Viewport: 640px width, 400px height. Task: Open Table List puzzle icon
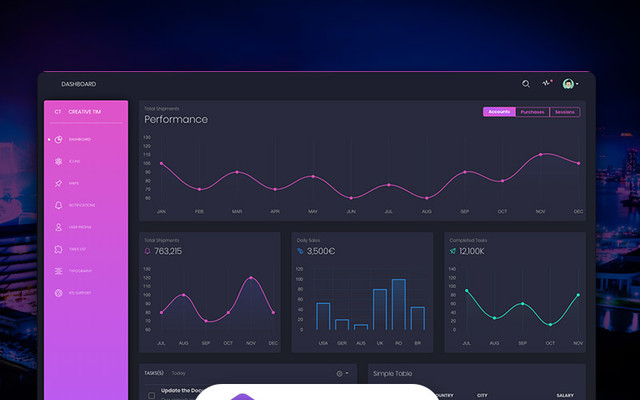(58, 249)
